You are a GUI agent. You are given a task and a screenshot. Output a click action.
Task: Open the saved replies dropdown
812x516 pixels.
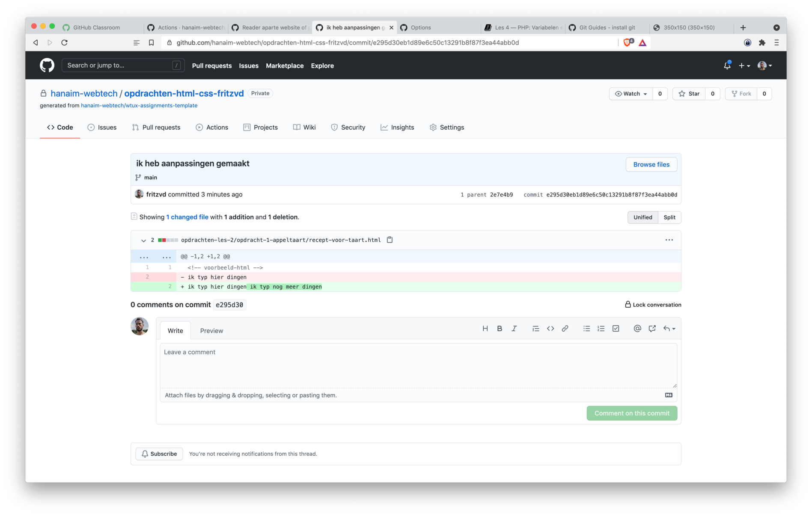(x=669, y=329)
